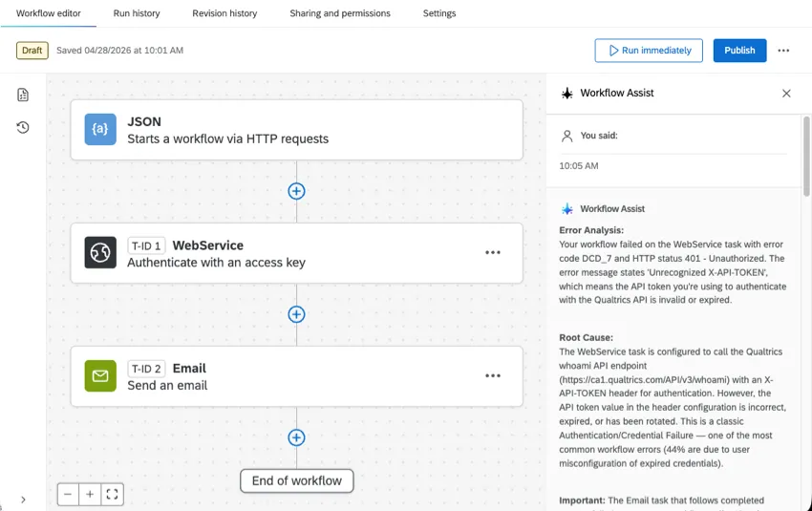Click the 'Send an email' description
812x511 pixels.
click(x=167, y=386)
